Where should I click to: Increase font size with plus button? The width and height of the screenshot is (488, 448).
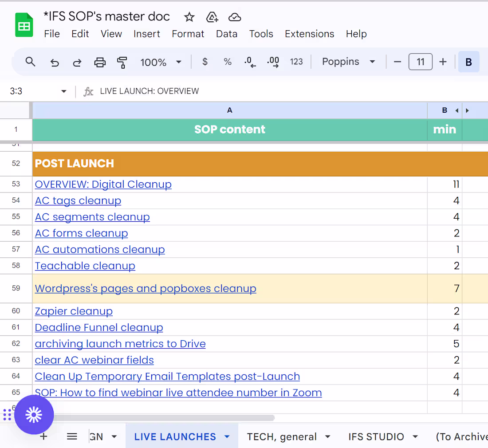point(443,62)
